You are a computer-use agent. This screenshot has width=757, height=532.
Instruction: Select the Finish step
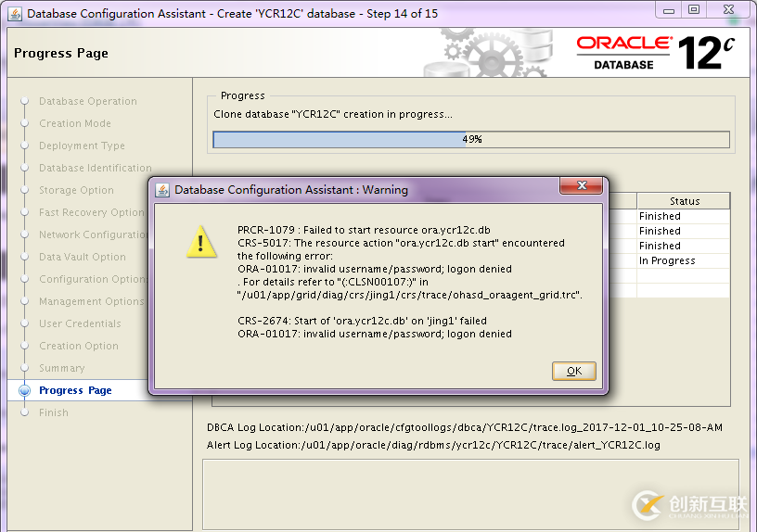coord(54,412)
